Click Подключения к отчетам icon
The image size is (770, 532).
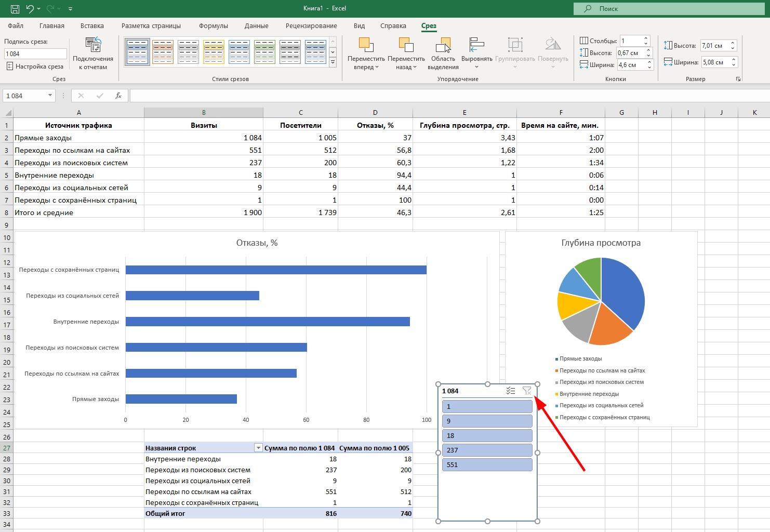coord(93,45)
